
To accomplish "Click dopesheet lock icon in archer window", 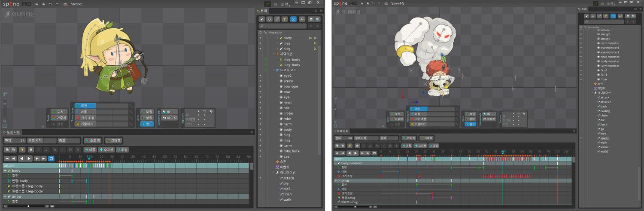I will pos(31,150).
